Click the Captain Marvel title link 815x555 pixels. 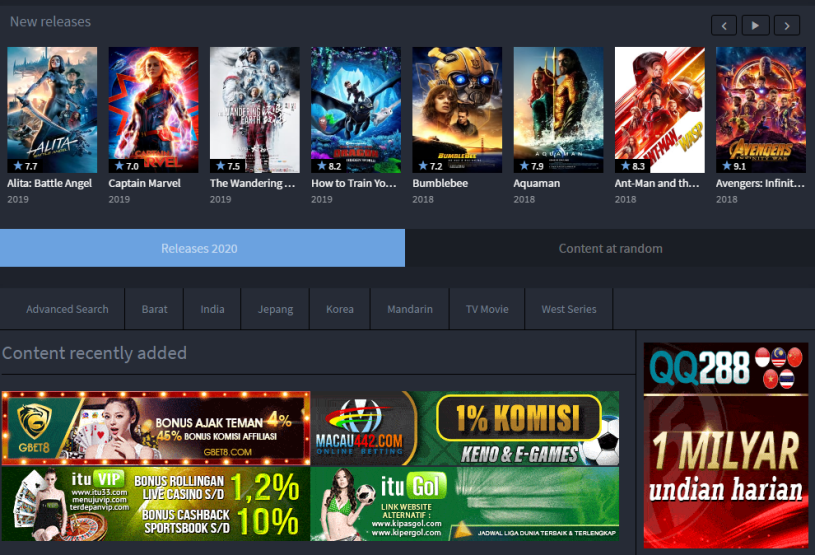coord(144,183)
